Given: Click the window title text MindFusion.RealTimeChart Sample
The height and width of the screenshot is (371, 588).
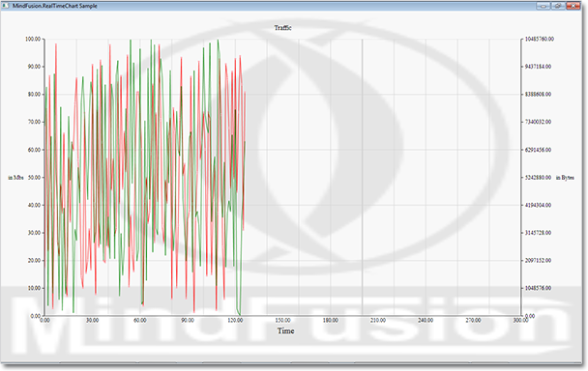Looking at the screenshot, I should tap(55, 6).
